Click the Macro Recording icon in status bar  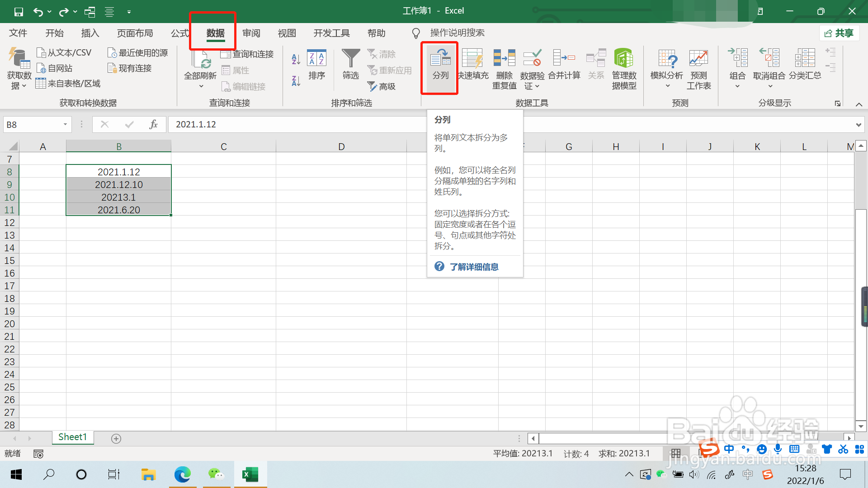[x=38, y=454]
